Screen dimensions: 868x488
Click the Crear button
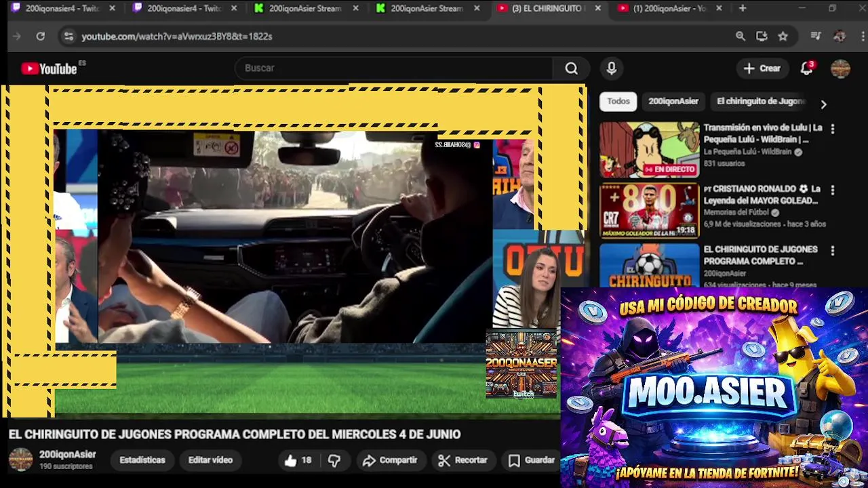(x=762, y=68)
